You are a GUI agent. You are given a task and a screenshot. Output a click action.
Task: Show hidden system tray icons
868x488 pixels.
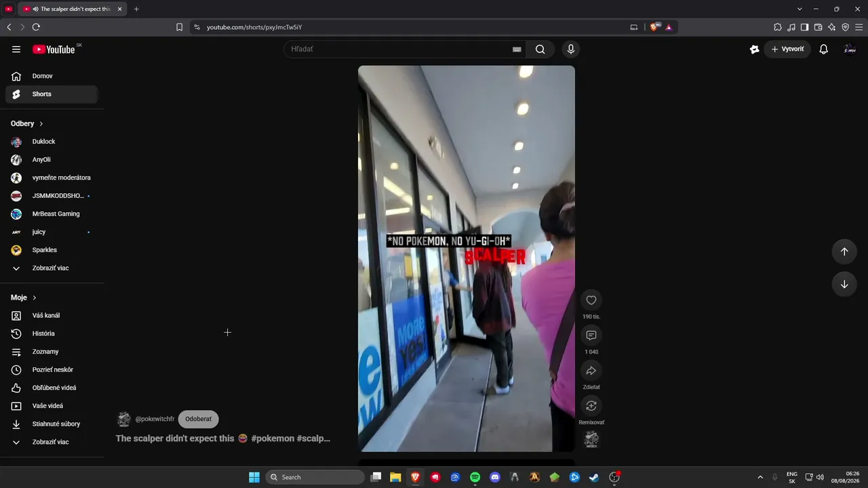click(760, 477)
